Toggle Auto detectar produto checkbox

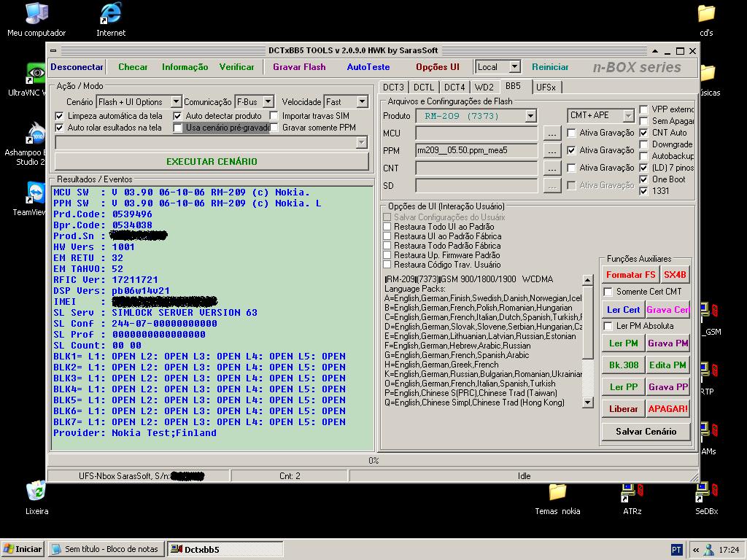pos(177,116)
